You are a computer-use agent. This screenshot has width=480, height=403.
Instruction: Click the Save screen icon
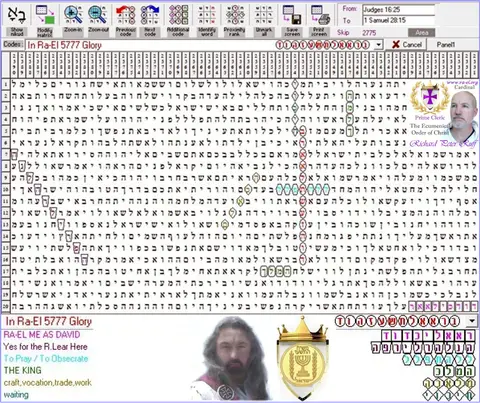point(292,14)
